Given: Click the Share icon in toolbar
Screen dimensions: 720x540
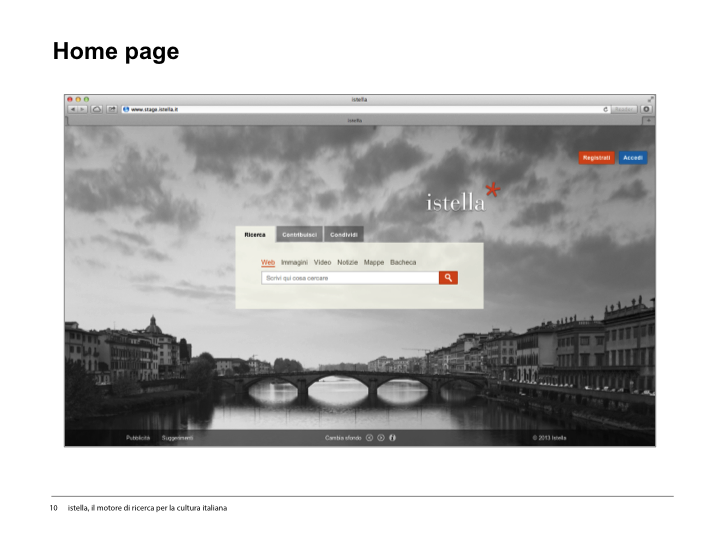Looking at the screenshot, I should (x=112, y=109).
